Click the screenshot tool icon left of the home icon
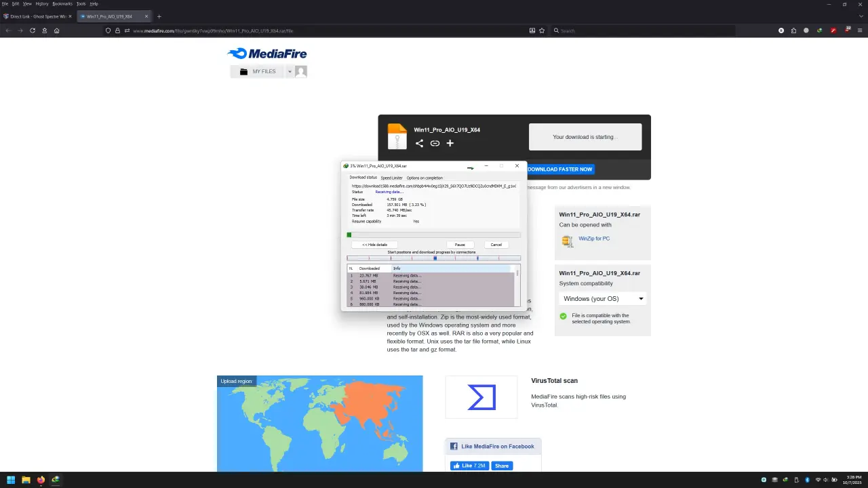The width and height of the screenshot is (868, 488). 44,30
